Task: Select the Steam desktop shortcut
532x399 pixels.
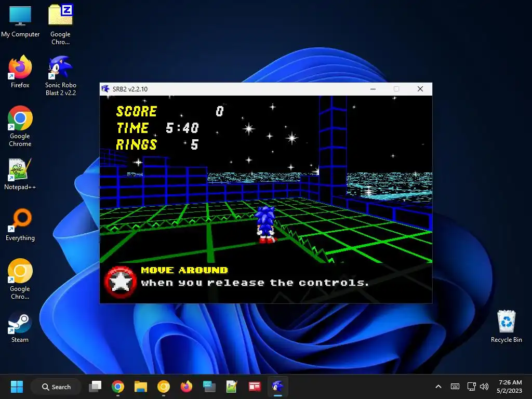Action: coord(20,327)
